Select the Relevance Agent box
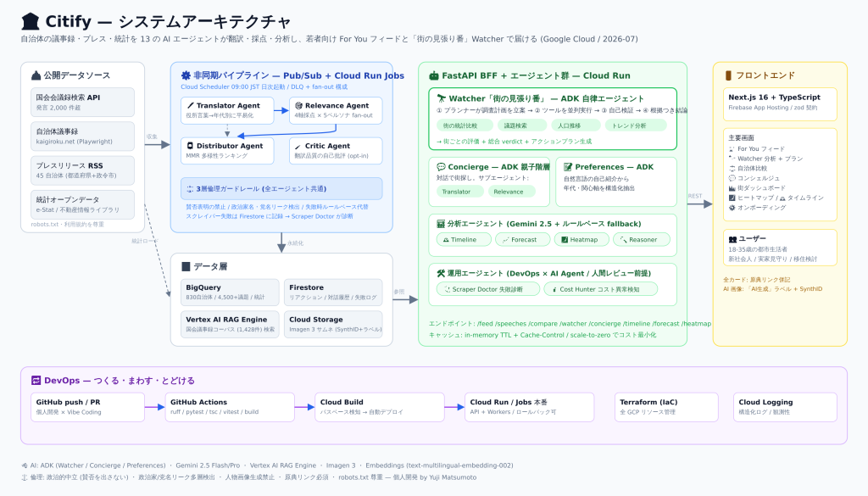The width and height of the screenshot is (868, 496). pyautogui.click(x=336, y=110)
